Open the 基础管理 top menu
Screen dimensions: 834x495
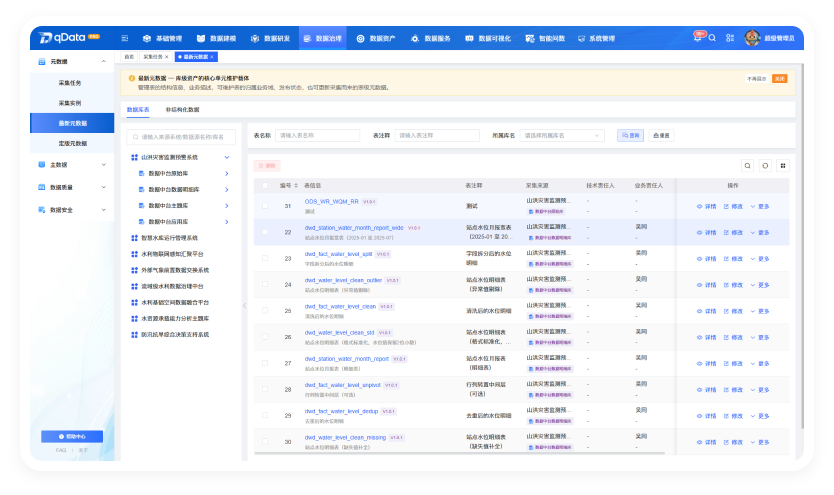[x=163, y=38]
